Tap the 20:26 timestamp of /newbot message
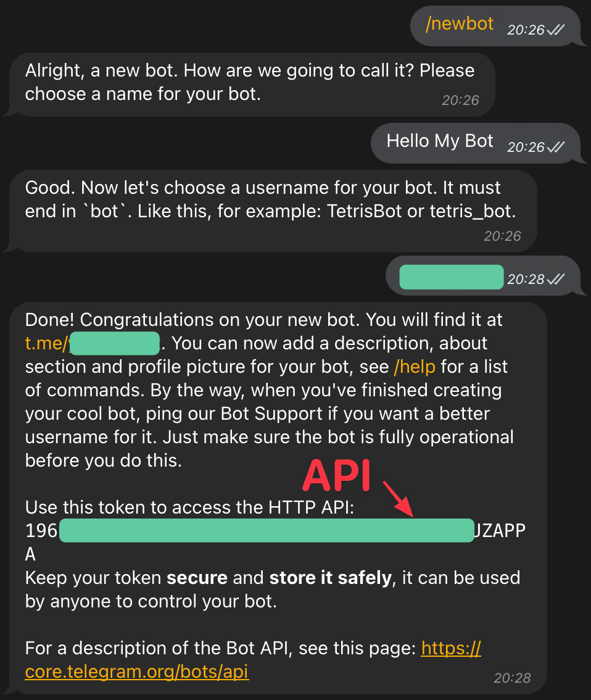Viewport: 591px width, 700px height. (x=526, y=30)
